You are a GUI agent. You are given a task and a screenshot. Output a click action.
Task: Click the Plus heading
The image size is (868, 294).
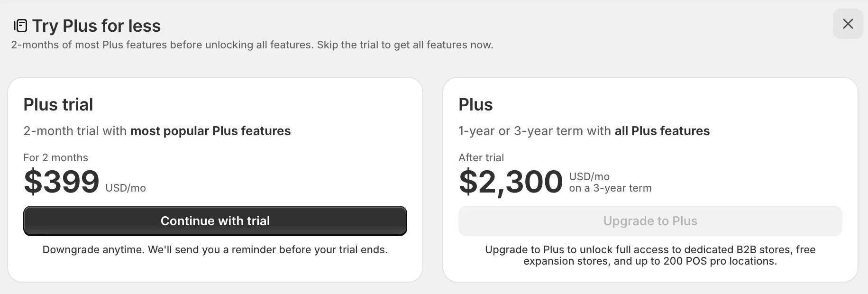pyautogui.click(x=475, y=105)
